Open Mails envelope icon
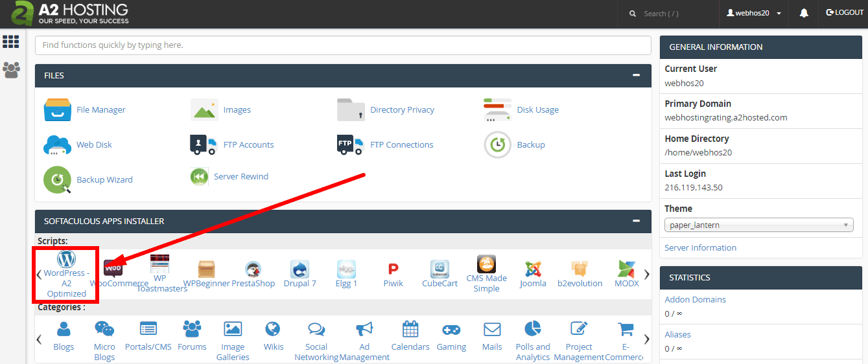 [492, 329]
